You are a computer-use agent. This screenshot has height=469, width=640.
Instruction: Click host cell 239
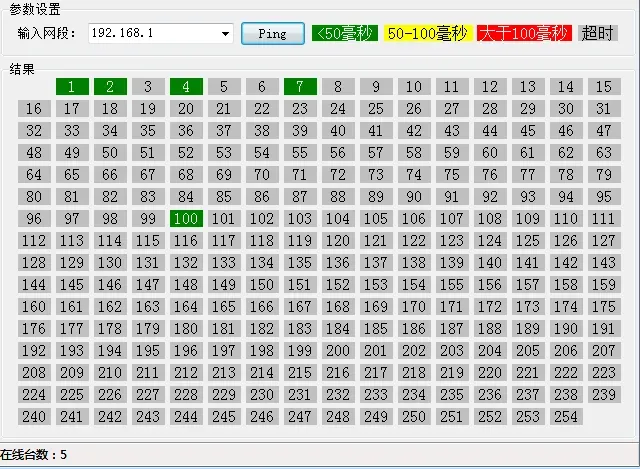604,395
